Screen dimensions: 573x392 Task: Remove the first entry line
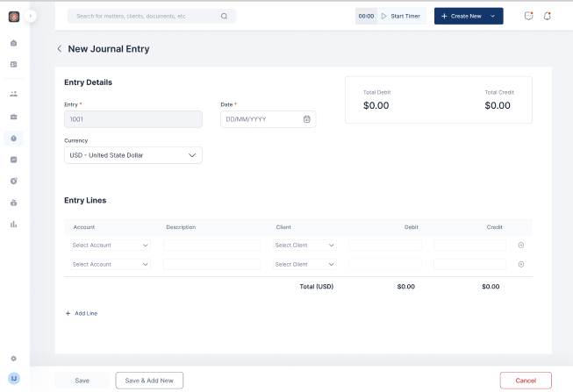coord(521,246)
